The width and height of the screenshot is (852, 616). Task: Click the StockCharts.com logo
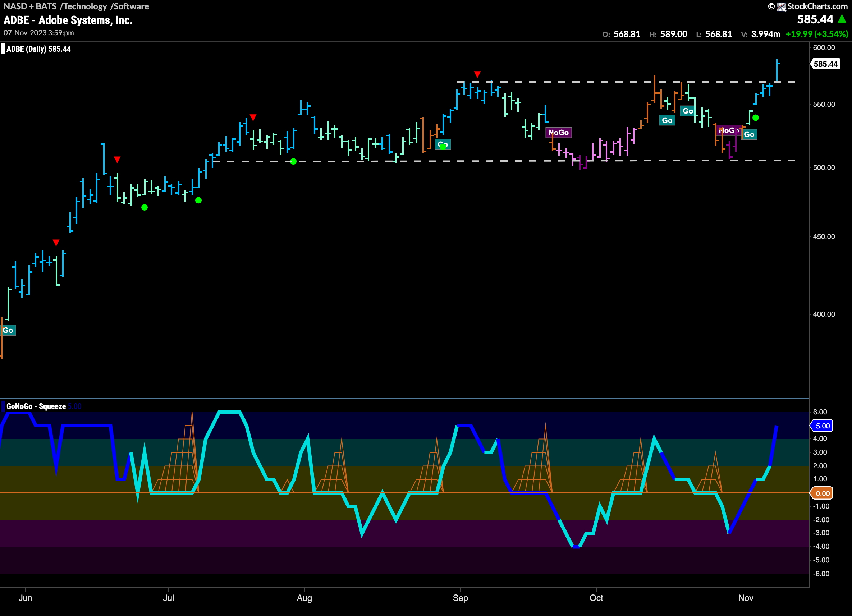808,6
